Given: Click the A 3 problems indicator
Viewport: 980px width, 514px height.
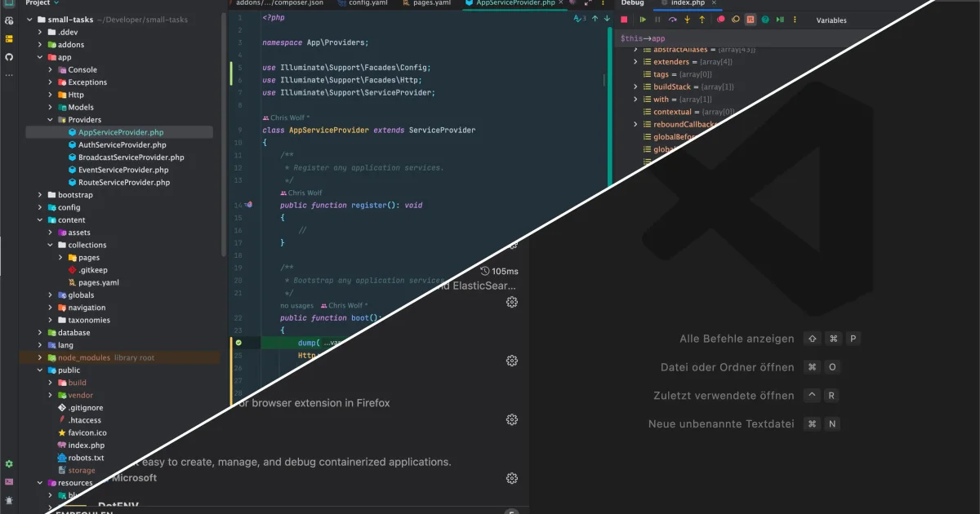Looking at the screenshot, I should (580, 18).
